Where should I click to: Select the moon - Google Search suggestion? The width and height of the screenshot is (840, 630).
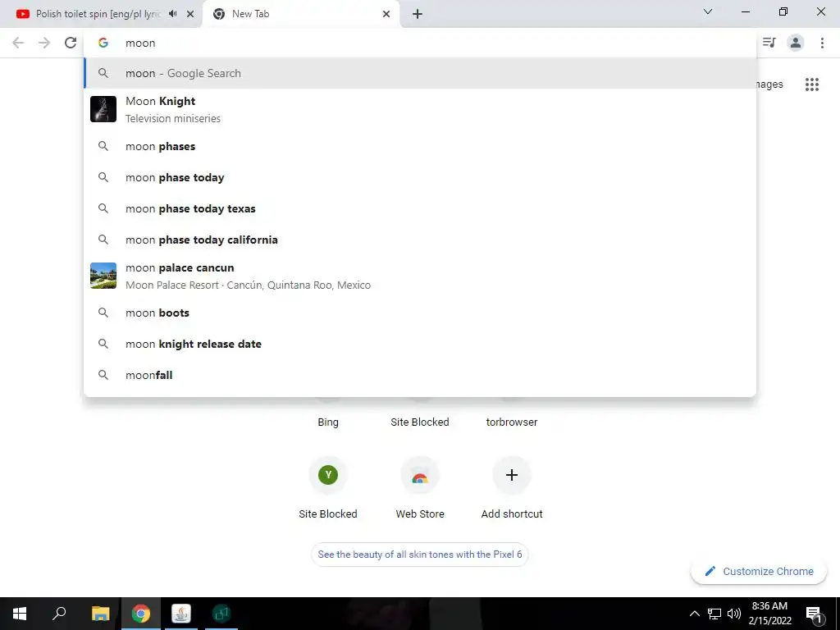[x=420, y=73]
